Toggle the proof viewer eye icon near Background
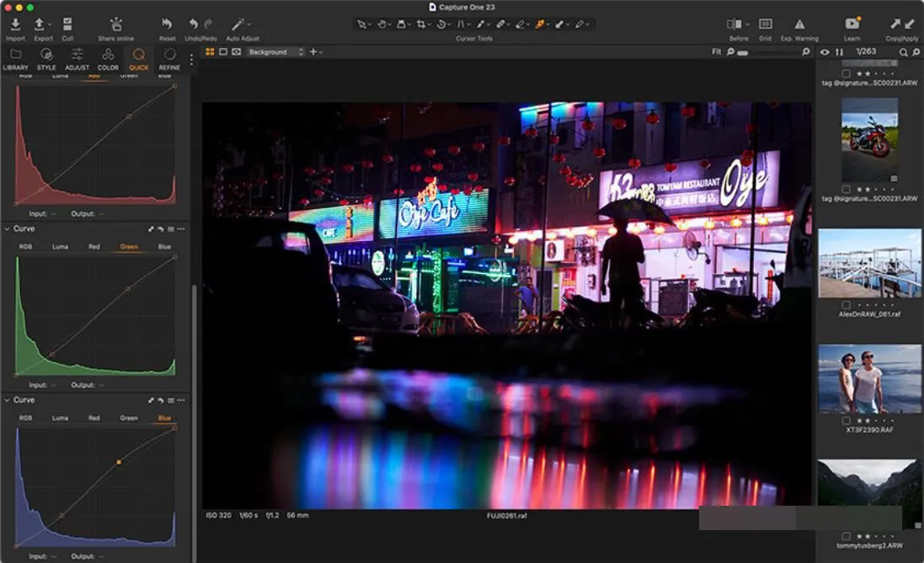 pos(237,52)
